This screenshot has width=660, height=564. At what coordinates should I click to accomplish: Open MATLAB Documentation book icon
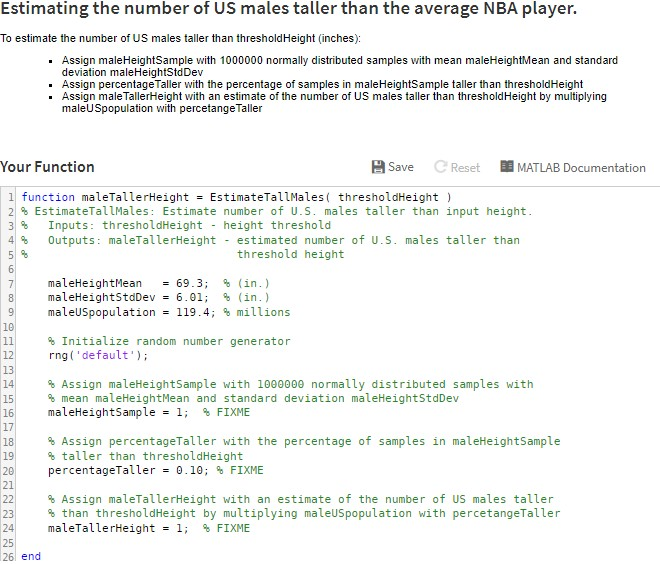click(507, 167)
